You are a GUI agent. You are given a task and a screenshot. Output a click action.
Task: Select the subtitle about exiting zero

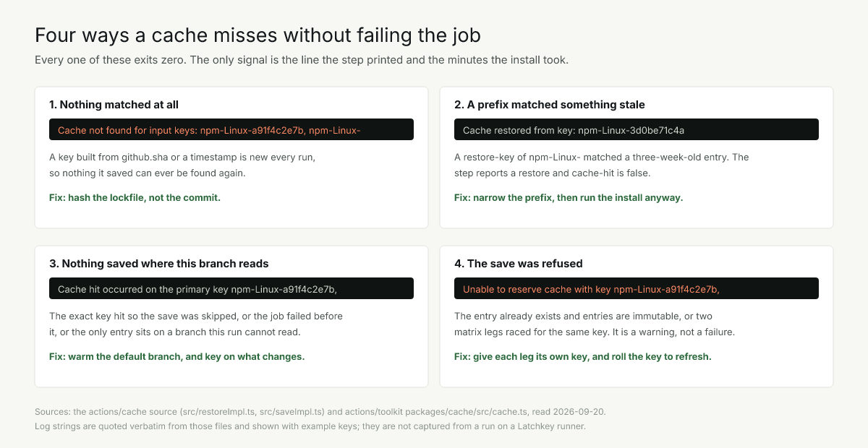(302, 60)
